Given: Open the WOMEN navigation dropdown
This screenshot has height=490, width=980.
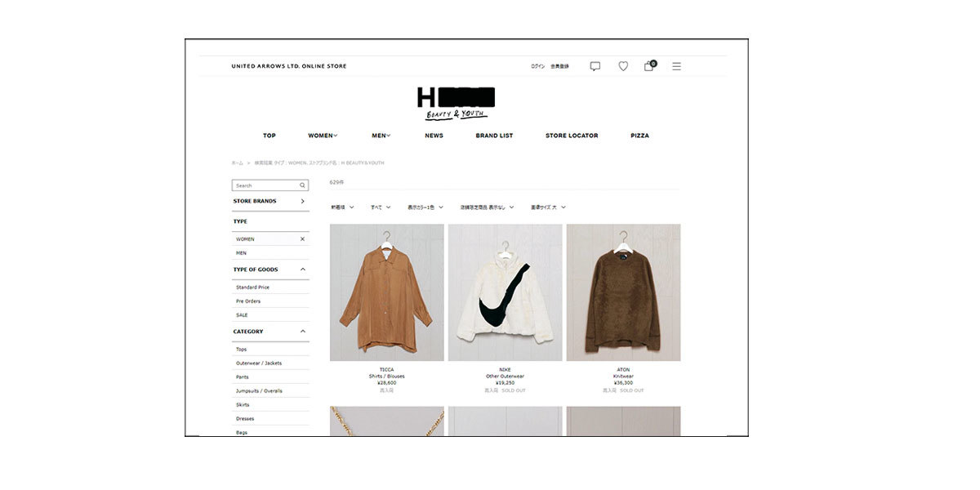Looking at the screenshot, I should [323, 136].
